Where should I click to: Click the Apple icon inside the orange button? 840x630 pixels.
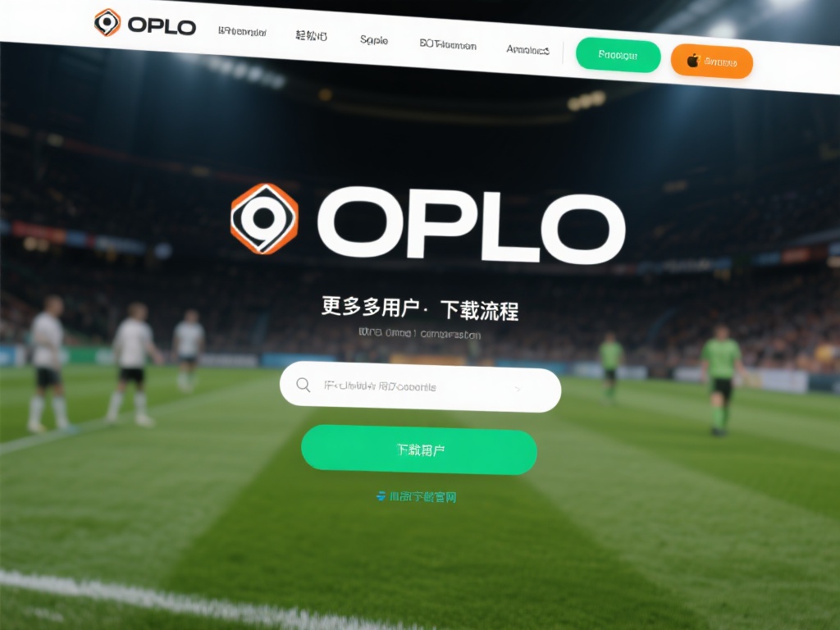pyautogui.click(x=693, y=61)
